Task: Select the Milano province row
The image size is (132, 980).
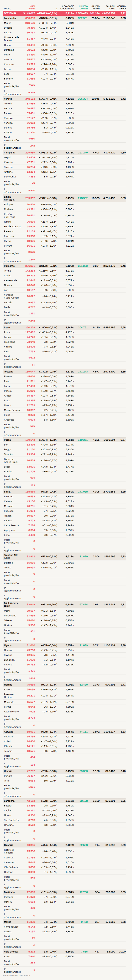Action: tap(8, 23)
